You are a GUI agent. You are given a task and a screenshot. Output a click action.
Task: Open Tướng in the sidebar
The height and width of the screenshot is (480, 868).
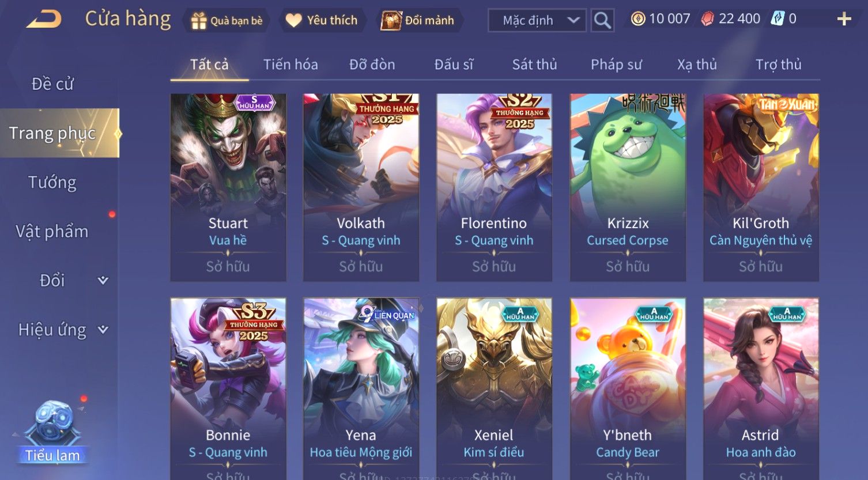point(52,182)
